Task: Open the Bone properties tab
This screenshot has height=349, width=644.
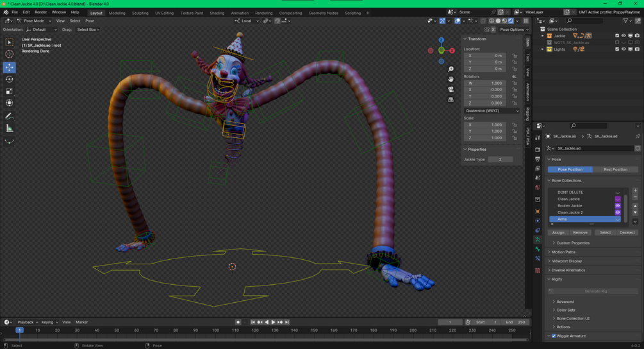Action: coord(538,249)
